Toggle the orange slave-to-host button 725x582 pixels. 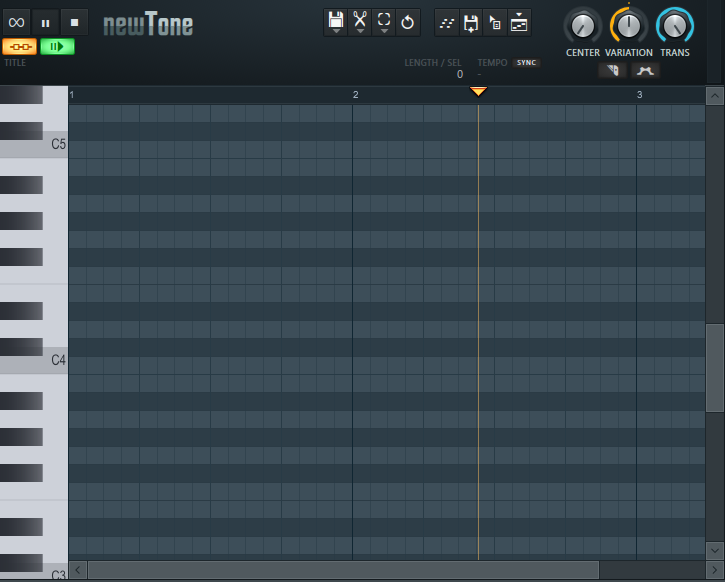point(19,47)
